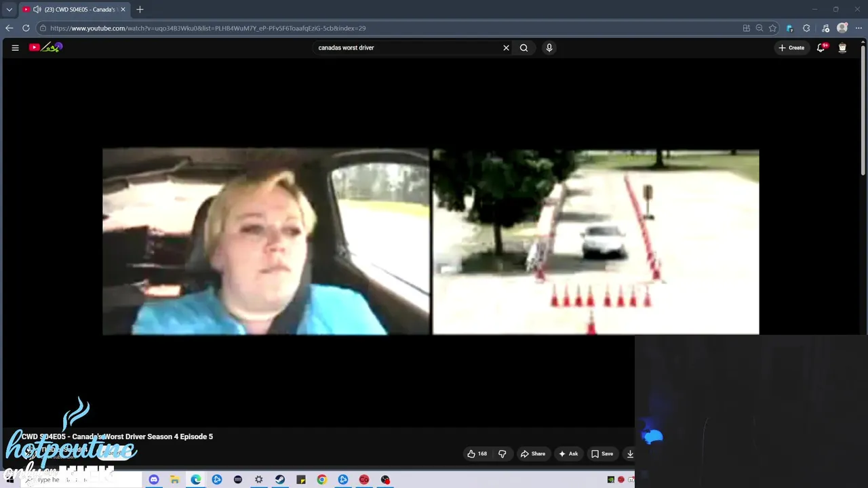The image size is (868, 488).
Task: Focus the YouTube search field
Action: coord(407,47)
